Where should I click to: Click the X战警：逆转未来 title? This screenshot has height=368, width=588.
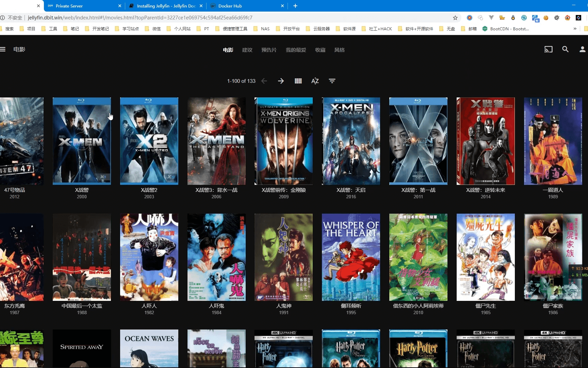pyautogui.click(x=486, y=190)
